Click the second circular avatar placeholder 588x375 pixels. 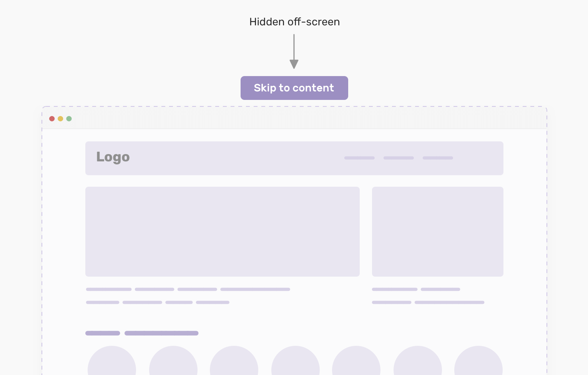point(173,360)
